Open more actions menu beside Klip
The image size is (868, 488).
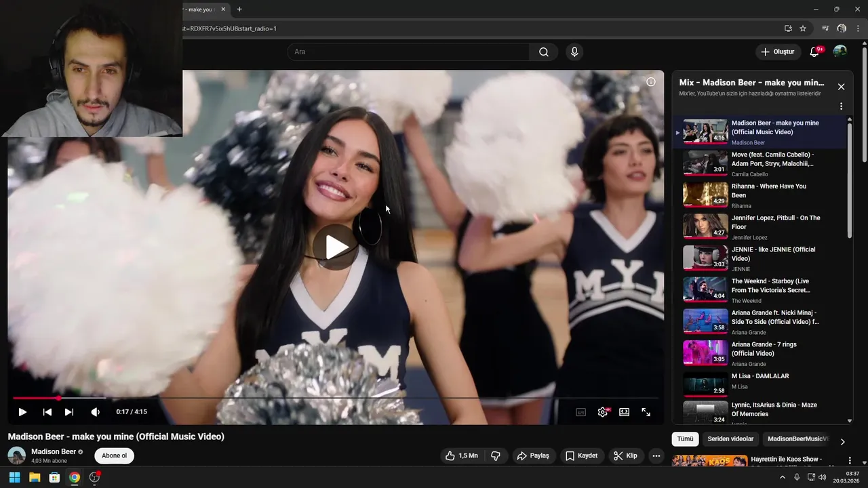[656, 456]
